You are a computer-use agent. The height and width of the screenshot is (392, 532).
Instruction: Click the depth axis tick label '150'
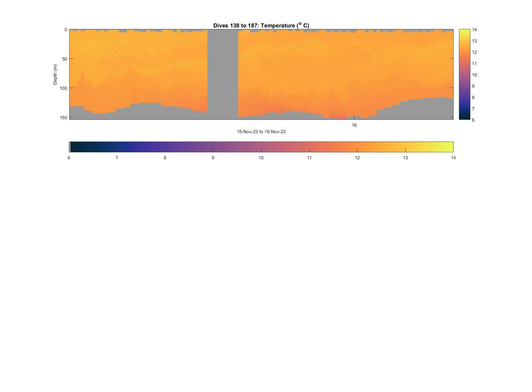point(63,117)
